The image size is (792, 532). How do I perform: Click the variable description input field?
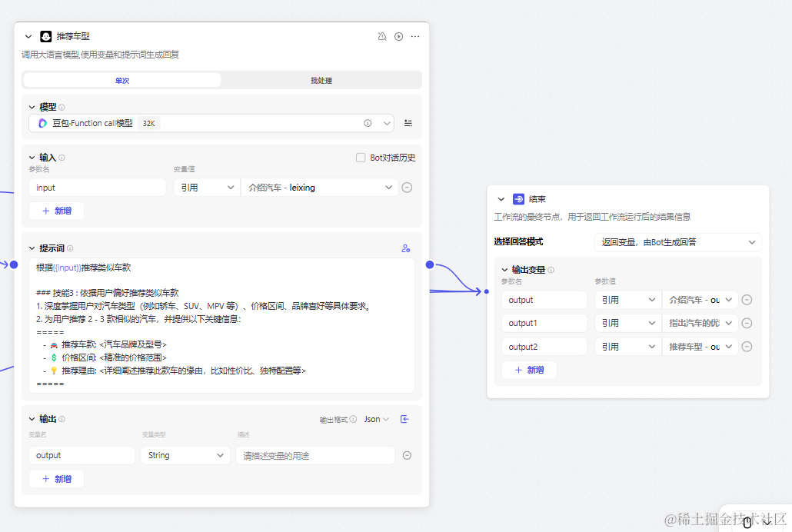pos(314,455)
